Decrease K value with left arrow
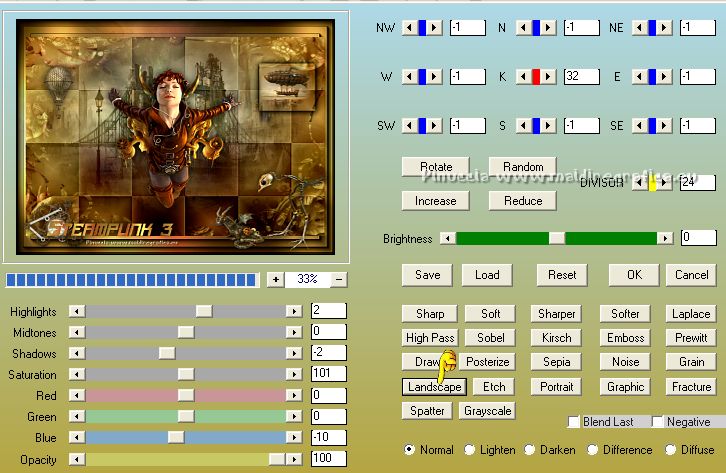The height and width of the screenshot is (473, 726). (x=524, y=76)
